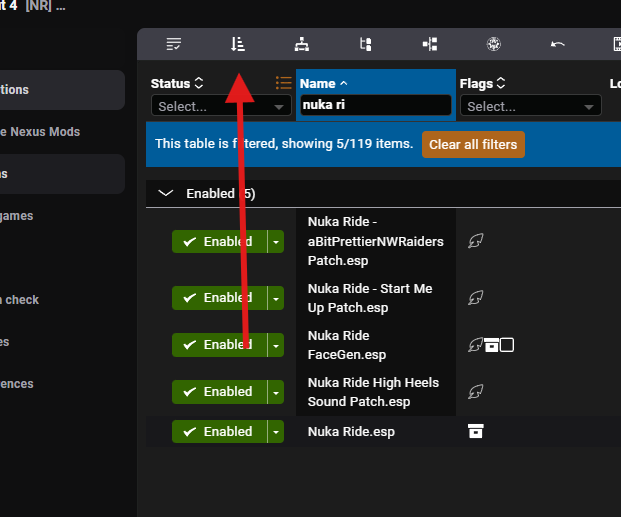Viewport: 621px width, 517px height.
Task: Click feather flag icon for Start Me Up Patch
Action: tap(475, 298)
